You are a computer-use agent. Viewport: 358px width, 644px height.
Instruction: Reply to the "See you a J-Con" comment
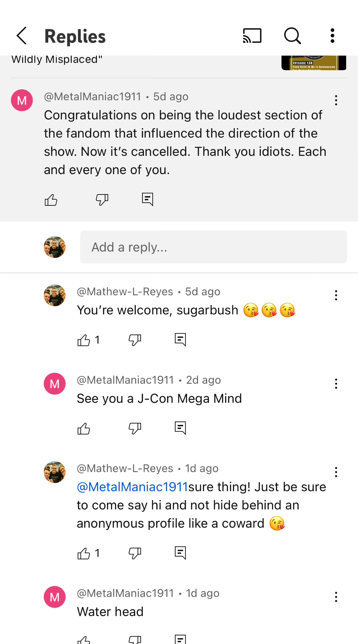(x=180, y=428)
